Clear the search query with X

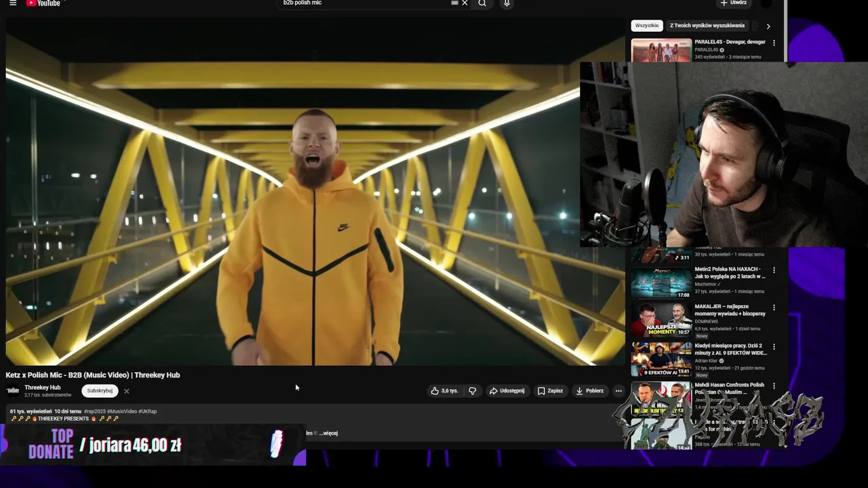pos(465,3)
